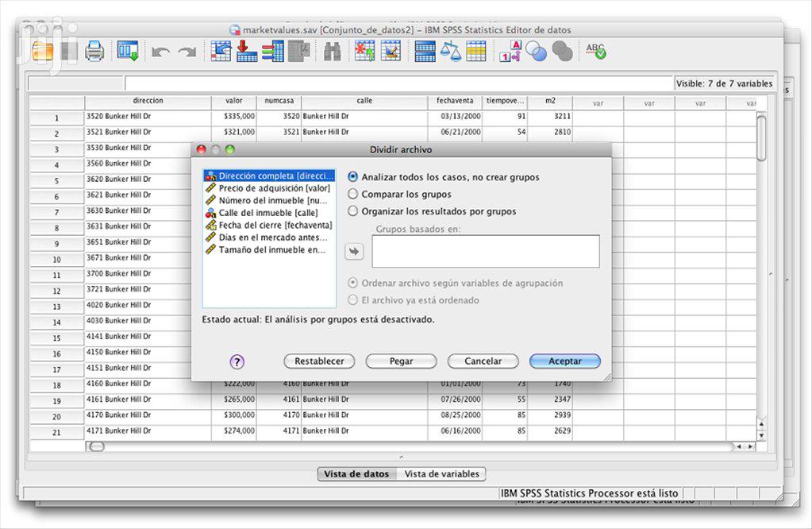Click the Insert cases toolbar icon
This screenshot has width=812, height=529.
[365, 52]
